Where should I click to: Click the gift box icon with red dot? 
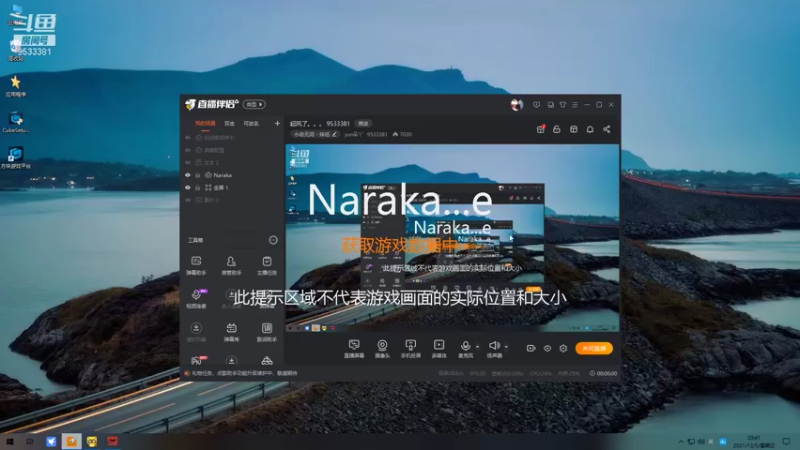[x=540, y=130]
